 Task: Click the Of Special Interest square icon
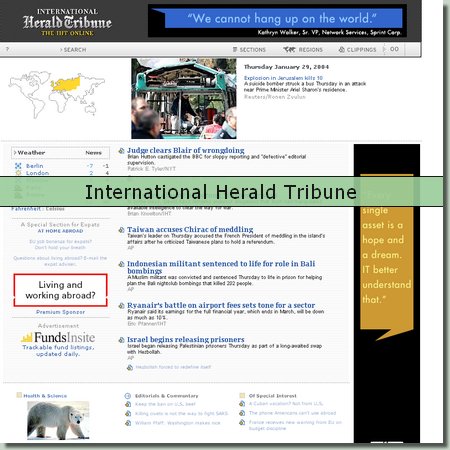coord(242,395)
